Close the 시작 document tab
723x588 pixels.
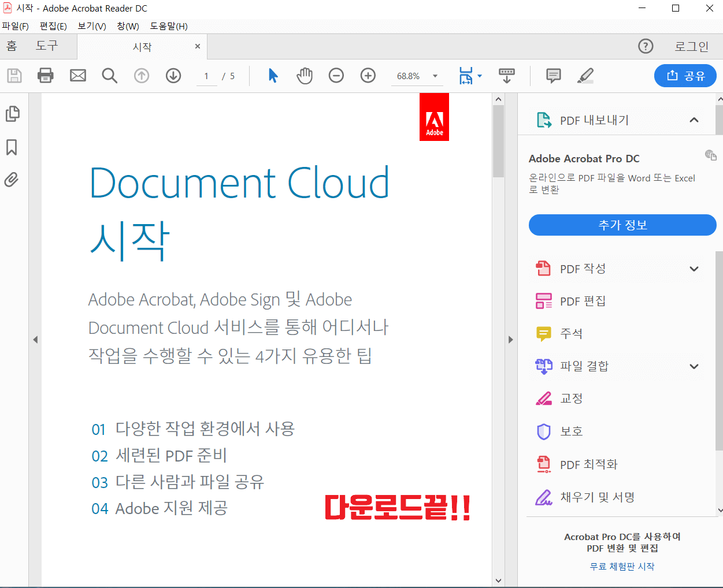pyautogui.click(x=198, y=46)
